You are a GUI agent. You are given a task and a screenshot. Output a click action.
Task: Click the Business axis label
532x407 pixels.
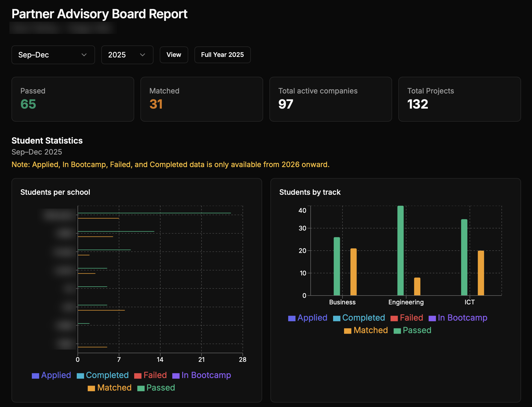pyautogui.click(x=342, y=302)
